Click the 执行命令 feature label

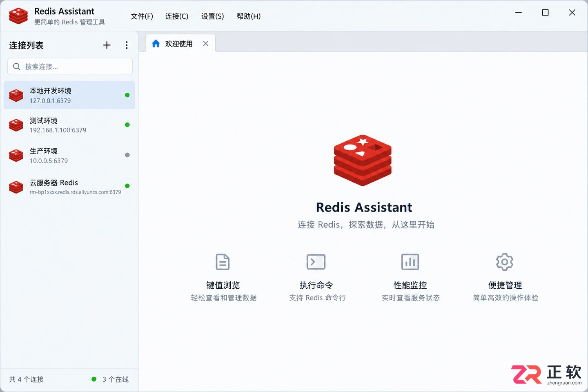pyautogui.click(x=316, y=285)
